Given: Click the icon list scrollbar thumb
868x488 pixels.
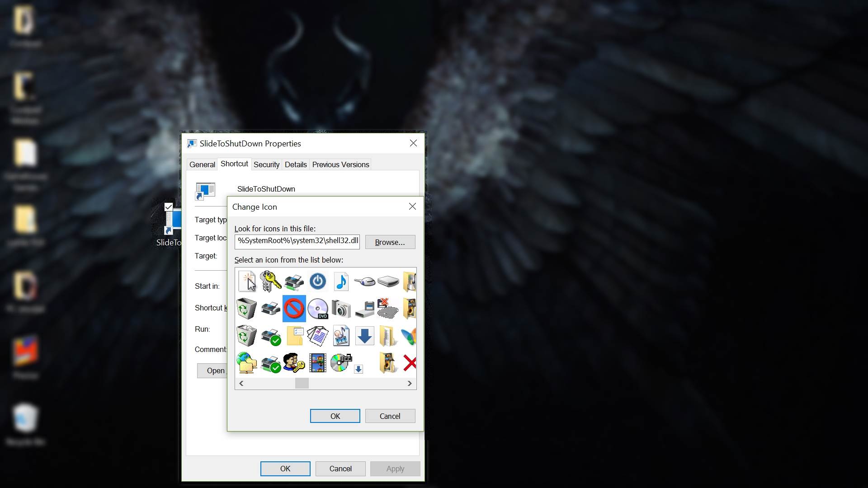Looking at the screenshot, I should pyautogui.click(x=302, y=383).
